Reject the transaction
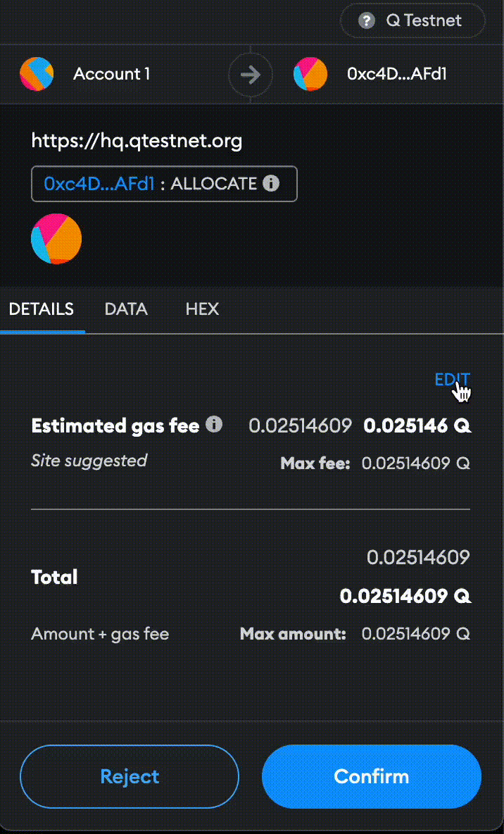The height and width of the screenshot is (834, 504). point(130,776)
